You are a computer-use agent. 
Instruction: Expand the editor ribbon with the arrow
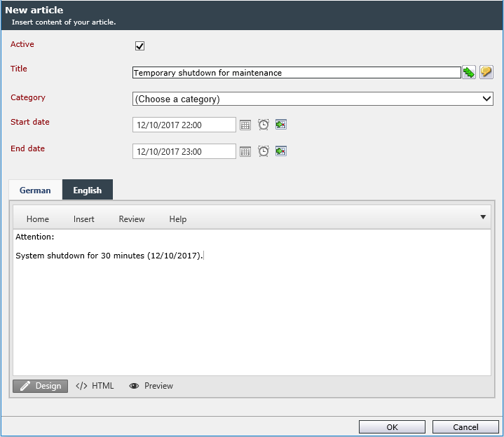tap(483, 217)
